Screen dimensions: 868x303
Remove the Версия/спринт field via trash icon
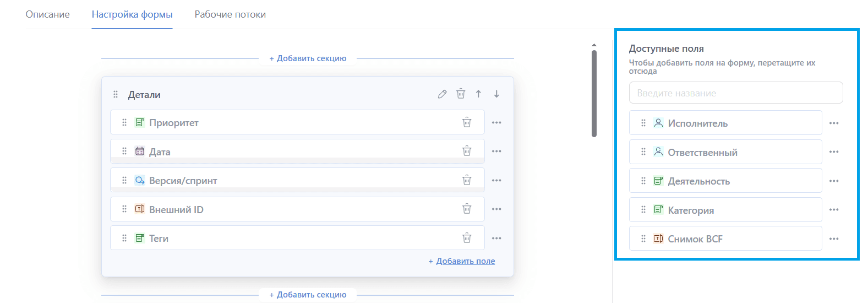click(467, 180)
